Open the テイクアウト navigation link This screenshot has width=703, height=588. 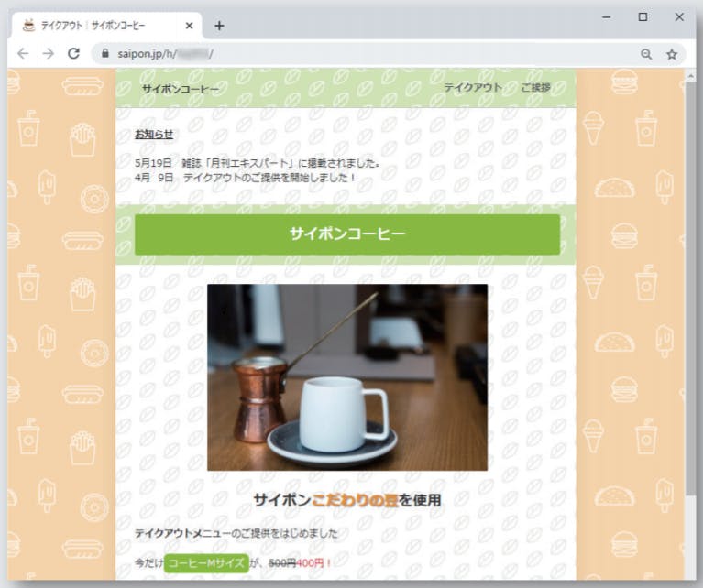click(x=473, y=87)
